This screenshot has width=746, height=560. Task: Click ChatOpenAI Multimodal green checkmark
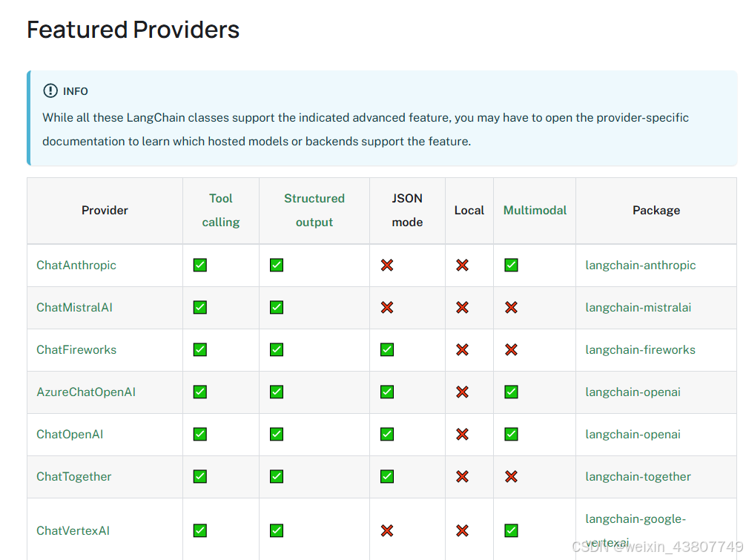(512, 435)
